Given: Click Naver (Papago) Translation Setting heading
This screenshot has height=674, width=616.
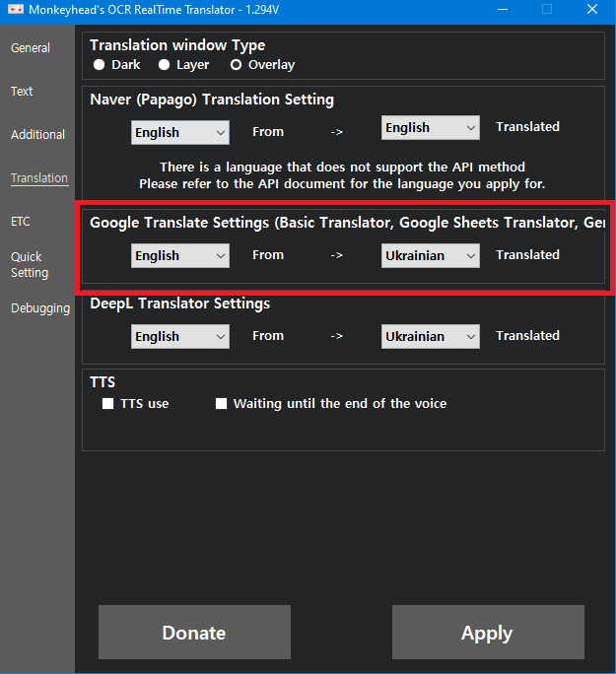Looking at the screenshot, I should pyautogui.click(x=212, y=100).
